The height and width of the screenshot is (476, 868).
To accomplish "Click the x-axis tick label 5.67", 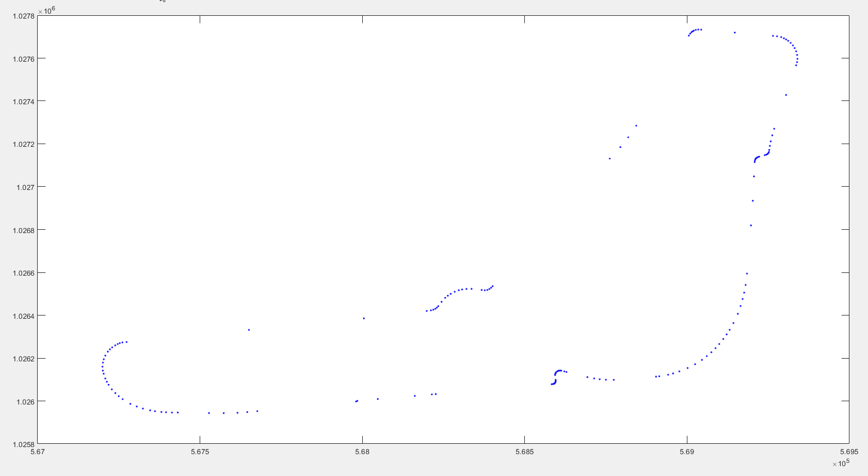I will [x=38, y=452].
